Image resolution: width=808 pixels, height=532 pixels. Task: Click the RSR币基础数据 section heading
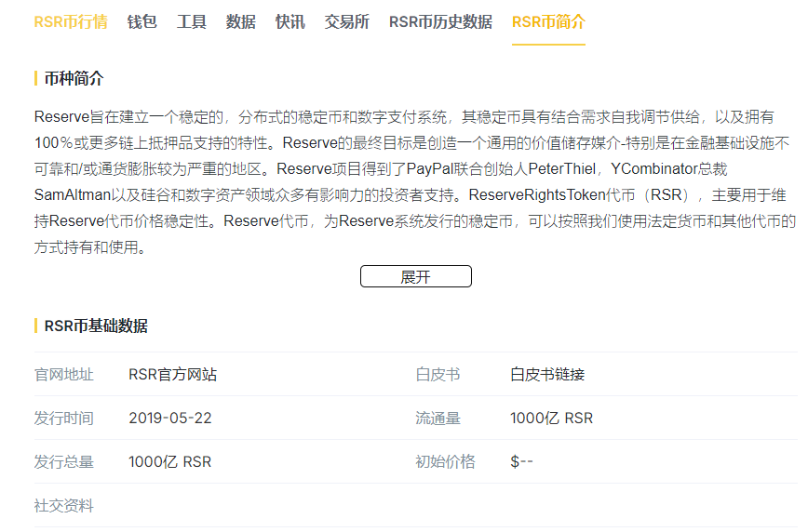[x=96, y=326]
